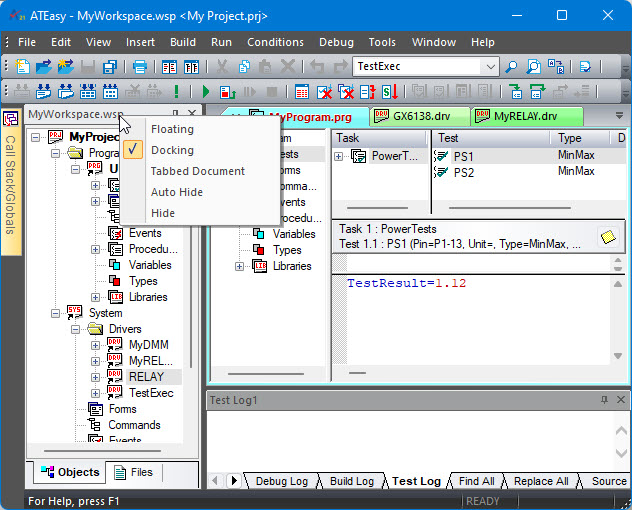Image resolution: width=632 pixels, height=510 pixels.
Task: Click the Find magnifier icon beside TestExec
Action: tap(511, 67)
